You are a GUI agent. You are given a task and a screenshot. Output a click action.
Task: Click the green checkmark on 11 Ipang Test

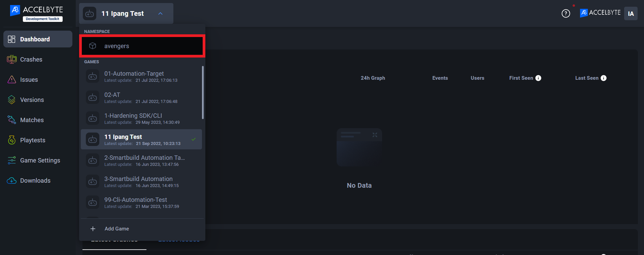(x=194, y=139)
